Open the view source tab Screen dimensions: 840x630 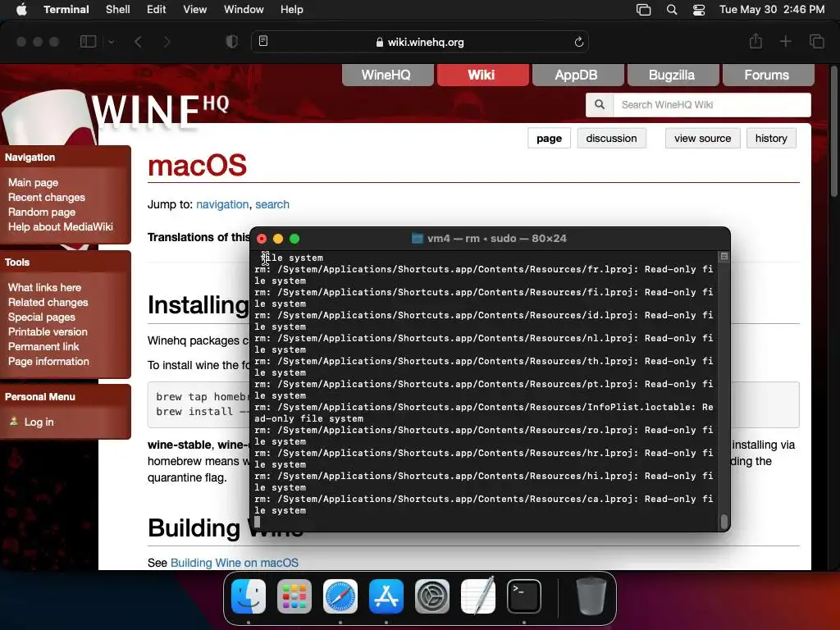pos(702,138)
